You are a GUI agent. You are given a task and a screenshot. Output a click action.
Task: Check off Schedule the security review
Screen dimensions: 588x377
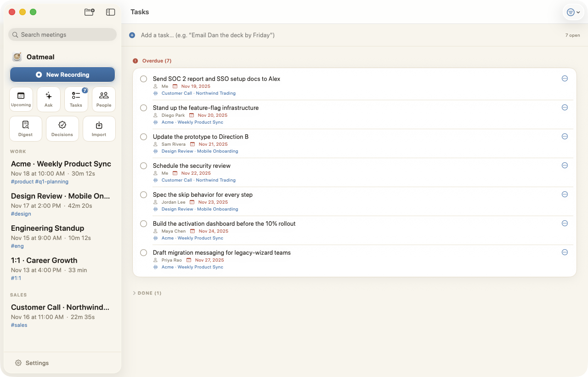click(144, 166)
